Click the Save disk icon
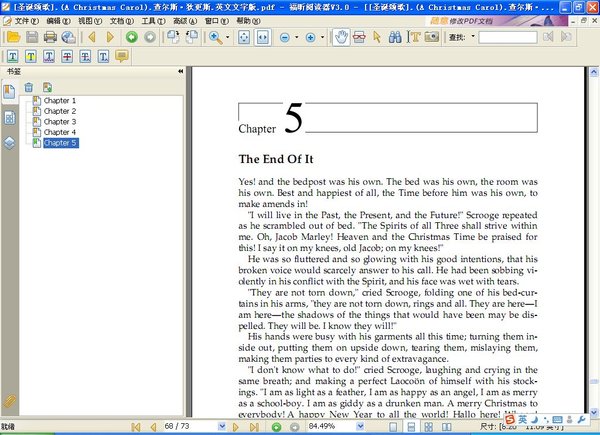Screen dimensions: 600x435 pos(32,37)
